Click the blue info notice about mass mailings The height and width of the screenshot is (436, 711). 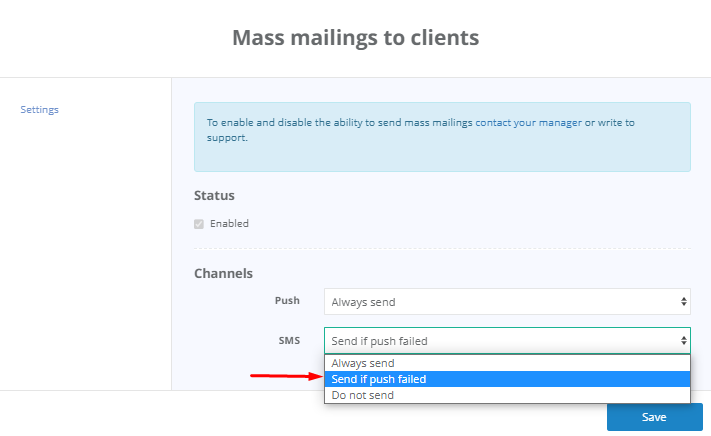[x=441, y=137]
